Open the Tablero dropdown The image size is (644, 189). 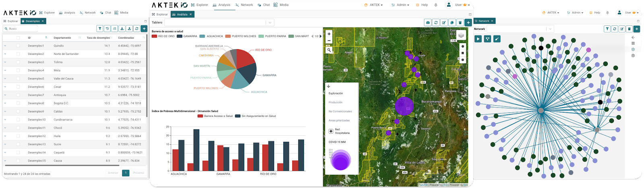270,23
